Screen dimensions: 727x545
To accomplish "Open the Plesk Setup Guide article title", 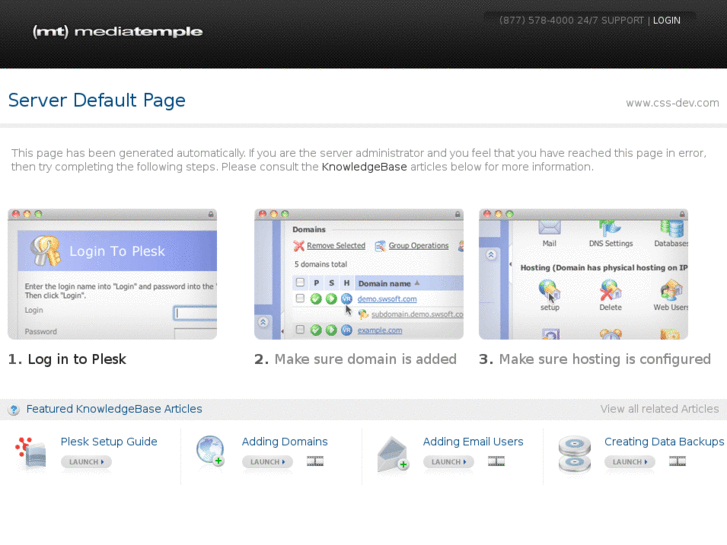I will 109,442.
